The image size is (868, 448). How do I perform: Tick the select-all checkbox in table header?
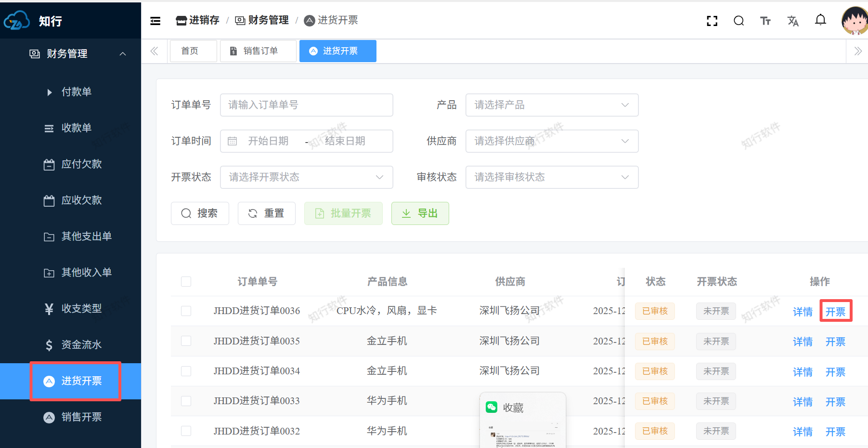[x=186, y=282]
